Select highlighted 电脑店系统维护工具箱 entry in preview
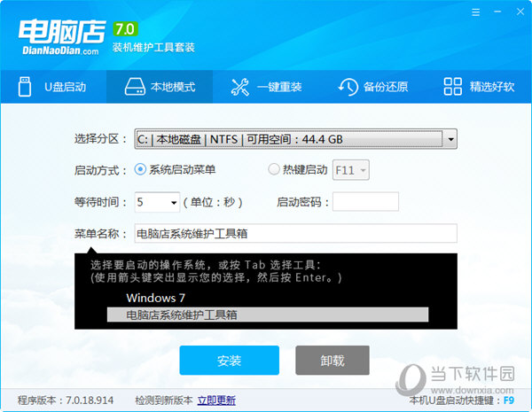The width and height of the screenshot is (532, 412). [268, 315]
